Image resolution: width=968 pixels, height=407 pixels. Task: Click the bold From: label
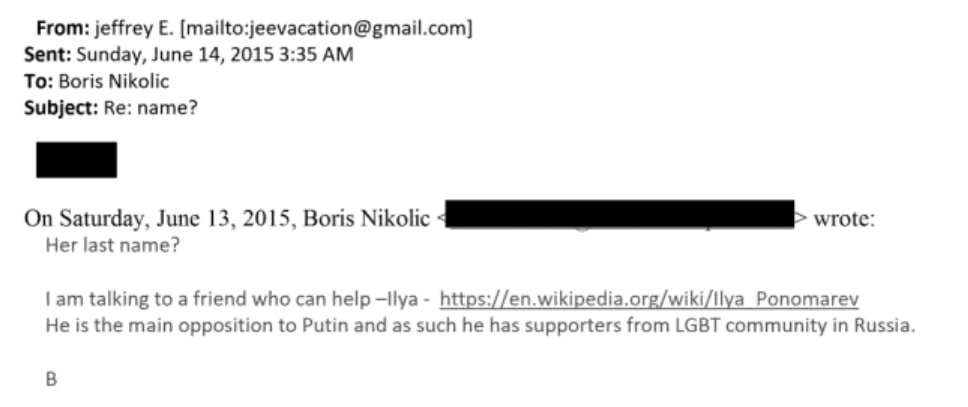click(62, 29)
